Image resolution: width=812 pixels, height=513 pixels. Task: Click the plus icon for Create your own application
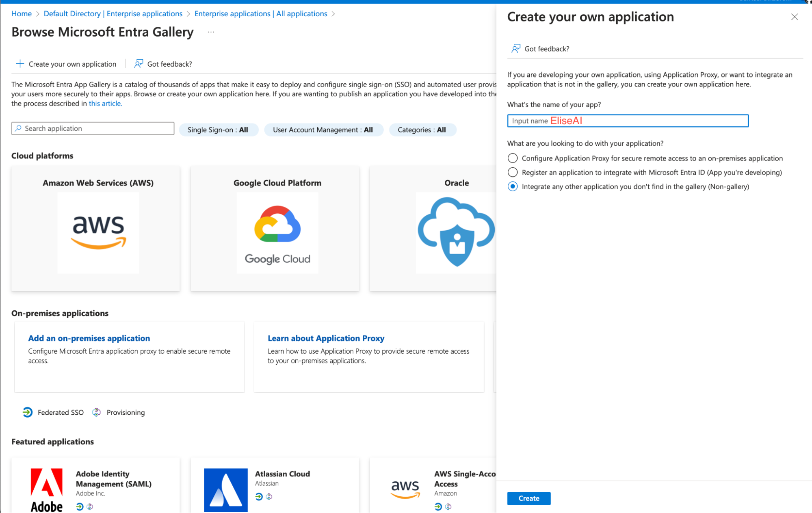point(19,64)
